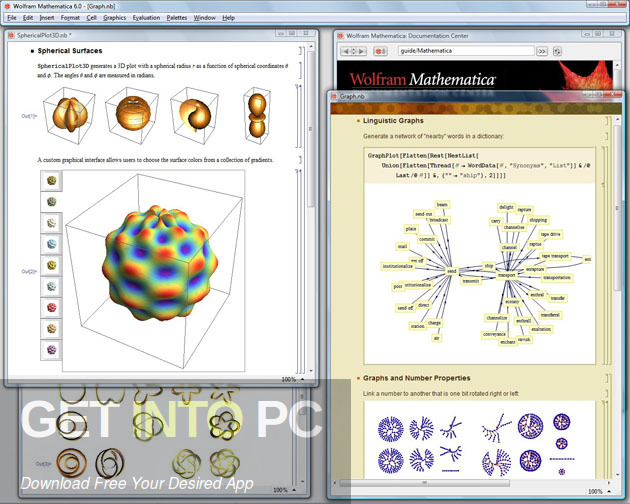Screen dimensions: 630x504
Task: Click the 'institutionalize' node in the graph
Action: point(397,266)
